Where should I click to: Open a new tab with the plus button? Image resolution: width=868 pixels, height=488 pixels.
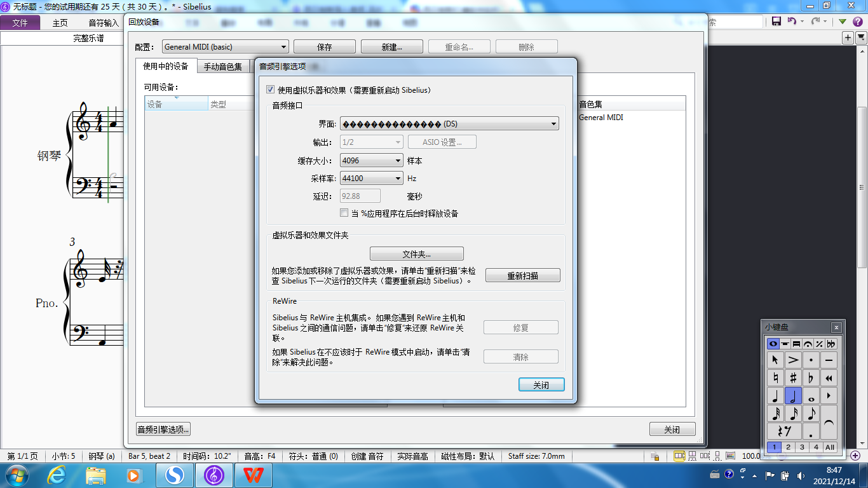point(848,38)
